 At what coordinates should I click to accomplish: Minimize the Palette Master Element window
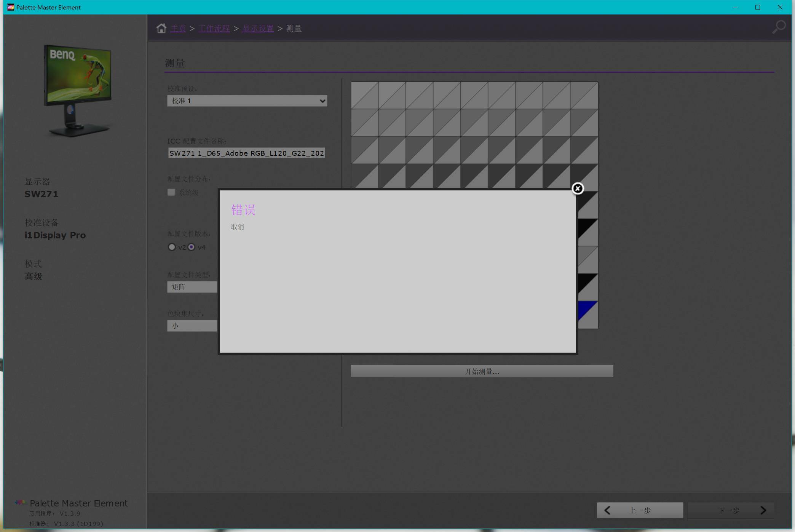pyautogui.click(x=736, y=7)
